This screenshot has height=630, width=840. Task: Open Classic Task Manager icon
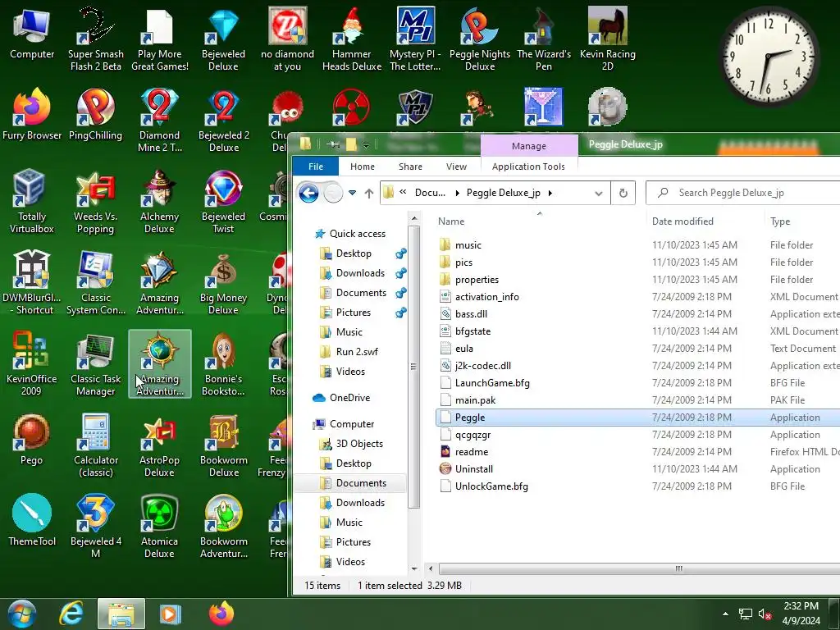coord(95,363)
